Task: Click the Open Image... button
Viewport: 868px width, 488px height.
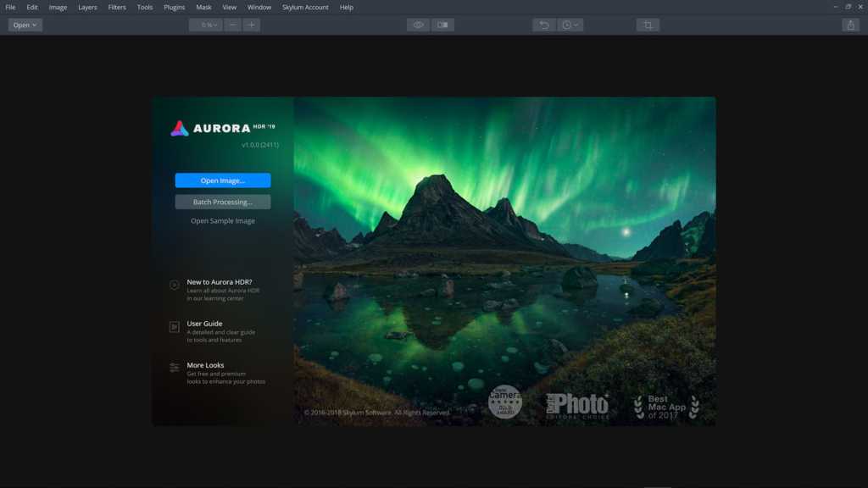Action: [223, 180]
